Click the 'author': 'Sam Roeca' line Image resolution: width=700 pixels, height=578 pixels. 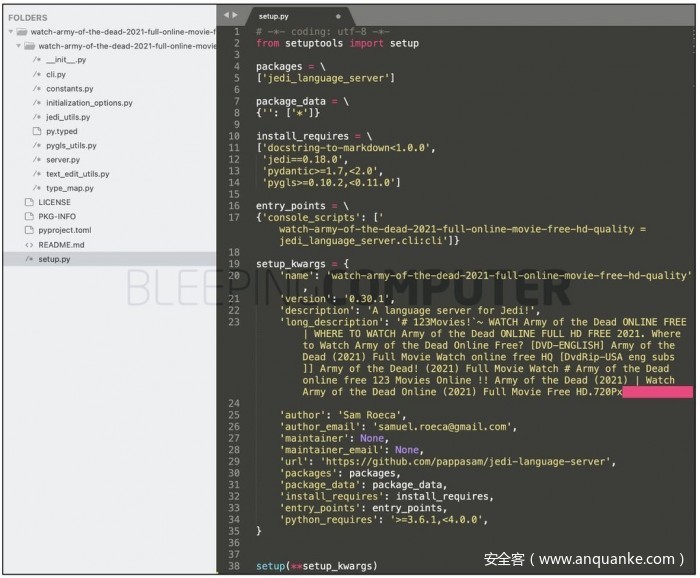coord(343,415)
